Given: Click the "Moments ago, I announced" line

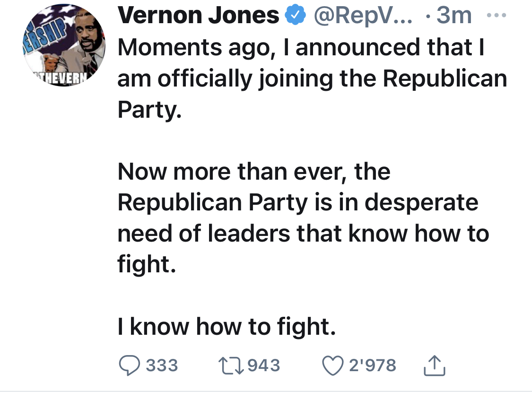Looking at the screenshot, I should click(301, 47).
